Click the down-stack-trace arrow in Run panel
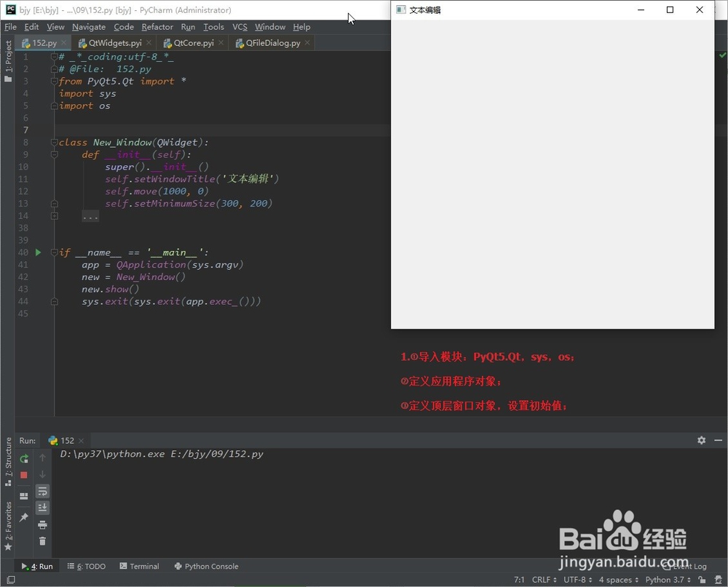 pyautogui.click(x=42, y=474)
